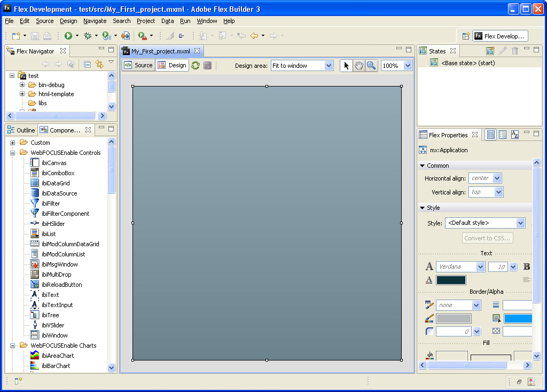Click the Debug bug icon in the toolbar

(x=88, y=36)
